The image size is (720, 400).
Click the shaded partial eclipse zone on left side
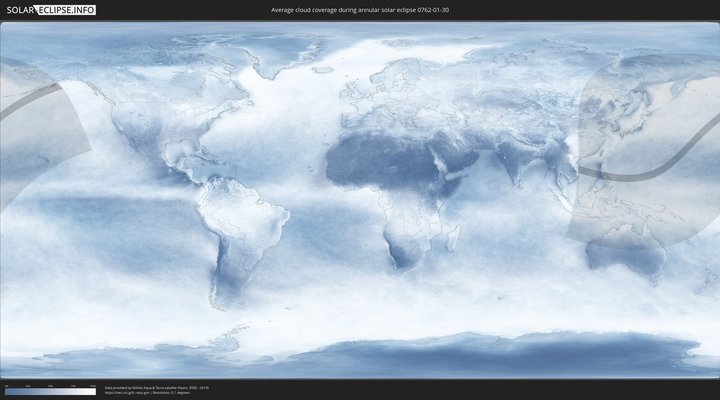[x=40, y=150]
